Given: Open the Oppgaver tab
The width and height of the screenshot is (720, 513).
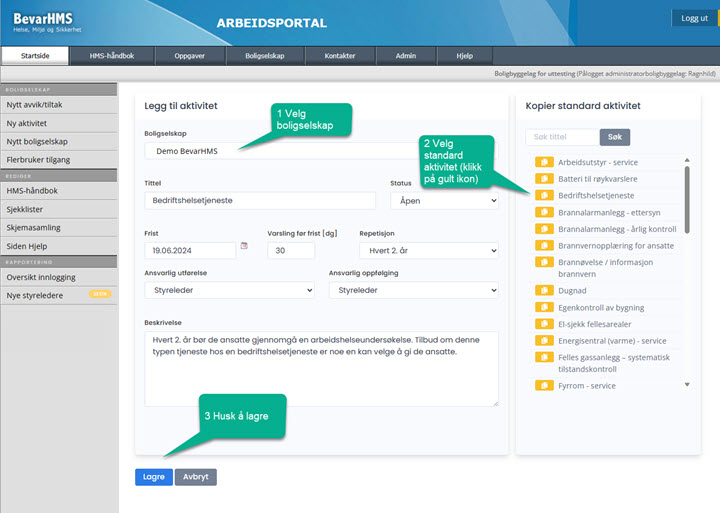Looking at the screenshot, I should pos(189,56).
